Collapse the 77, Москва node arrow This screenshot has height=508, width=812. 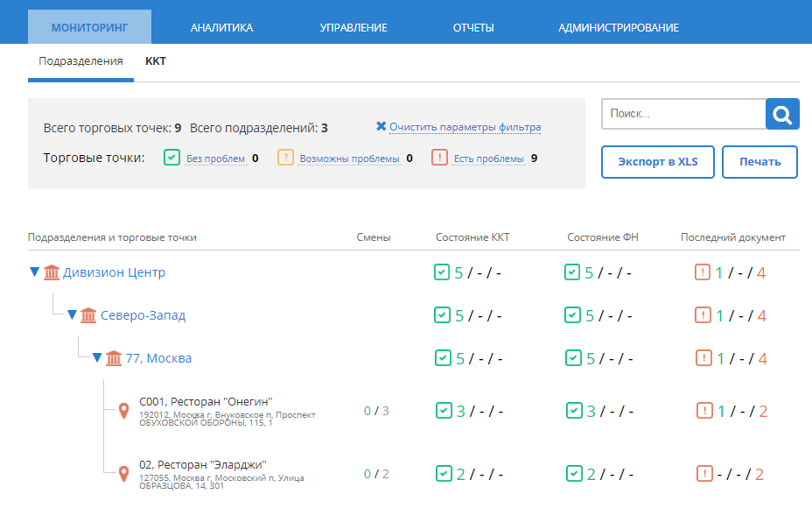[97, 357]
